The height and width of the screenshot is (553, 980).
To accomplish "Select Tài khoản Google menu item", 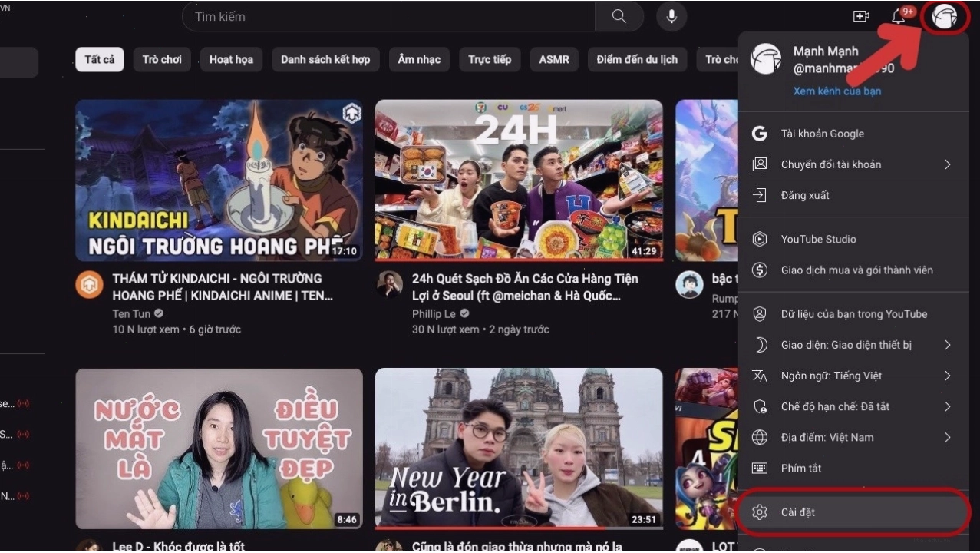I will (x=853, y=134).
